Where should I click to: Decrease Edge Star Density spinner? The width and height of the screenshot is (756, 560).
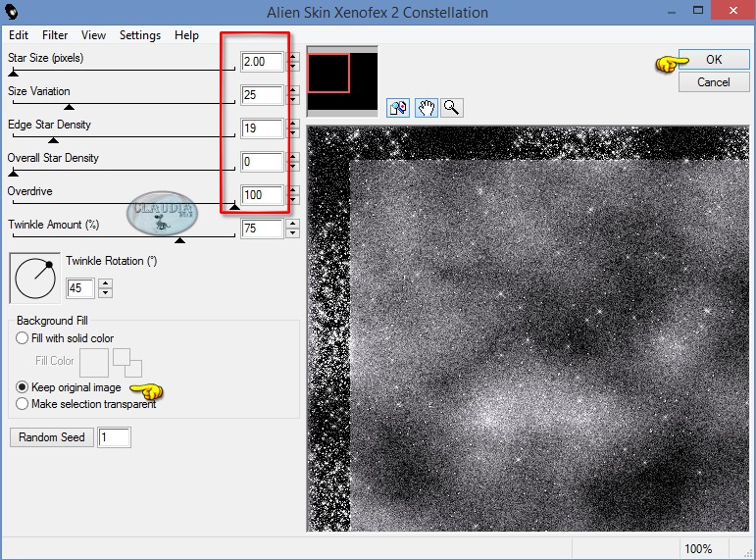tap(292, 133)
